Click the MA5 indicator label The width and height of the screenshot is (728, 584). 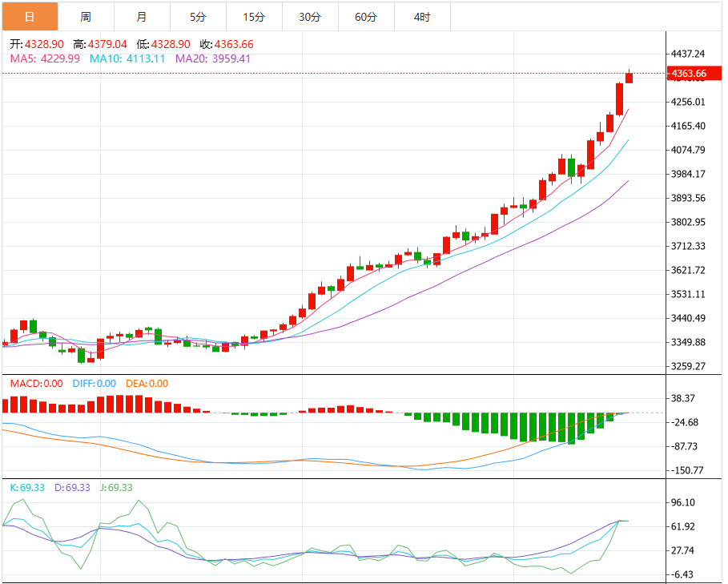click(x=44, y=58)
